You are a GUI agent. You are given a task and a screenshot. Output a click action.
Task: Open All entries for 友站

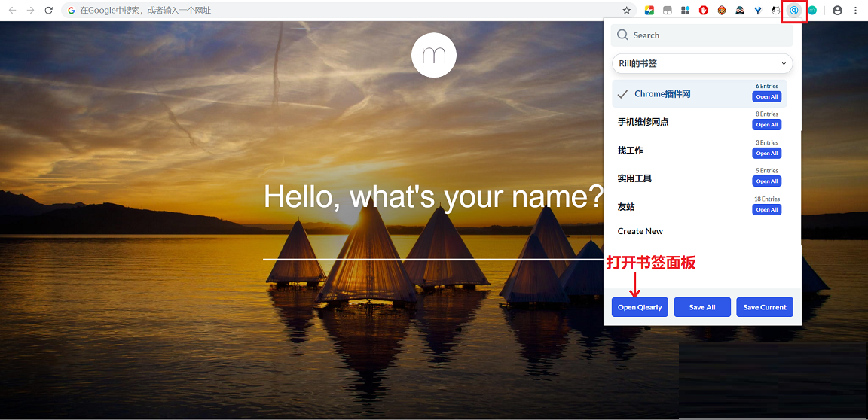766,210
